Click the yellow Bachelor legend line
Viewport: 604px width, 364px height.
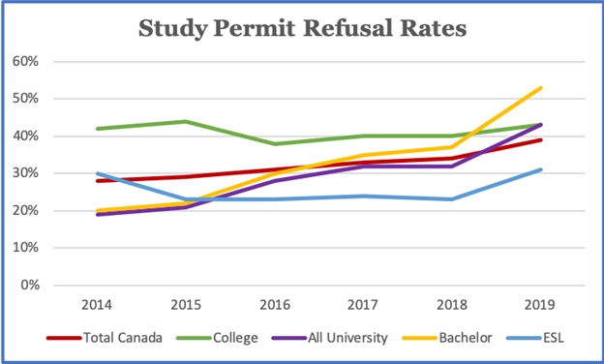(x=419, y=338)
